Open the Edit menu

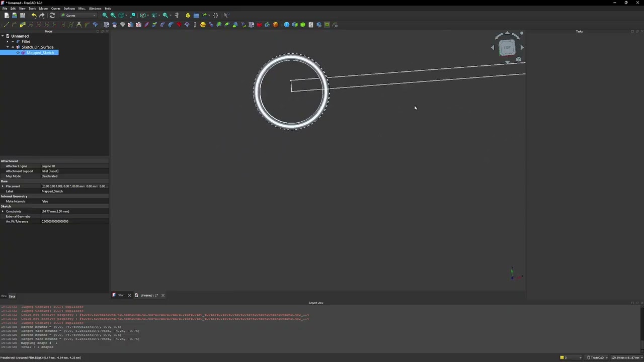coord(13,9)
